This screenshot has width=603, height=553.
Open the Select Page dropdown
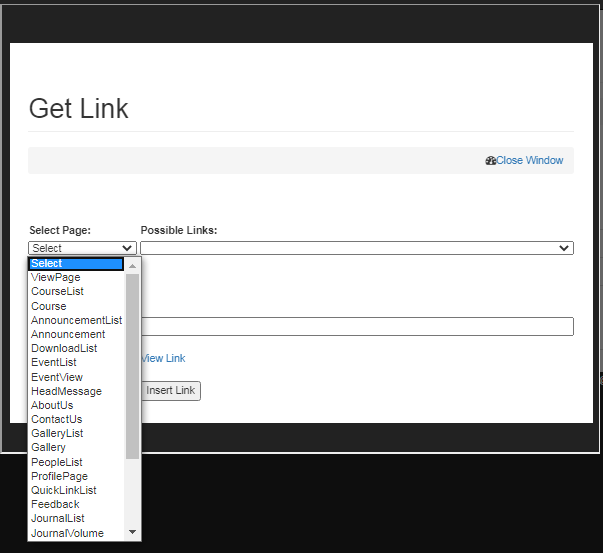point(82,248)
